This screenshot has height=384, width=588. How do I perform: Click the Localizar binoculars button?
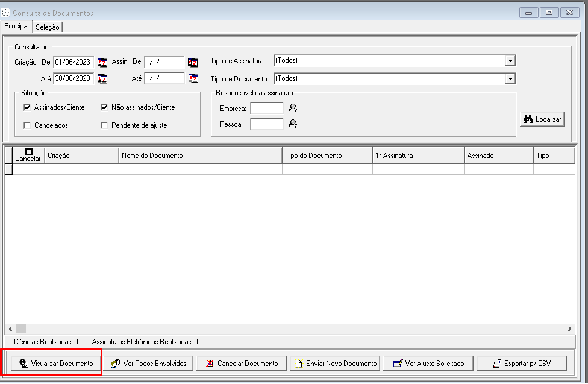coord(542,119)
